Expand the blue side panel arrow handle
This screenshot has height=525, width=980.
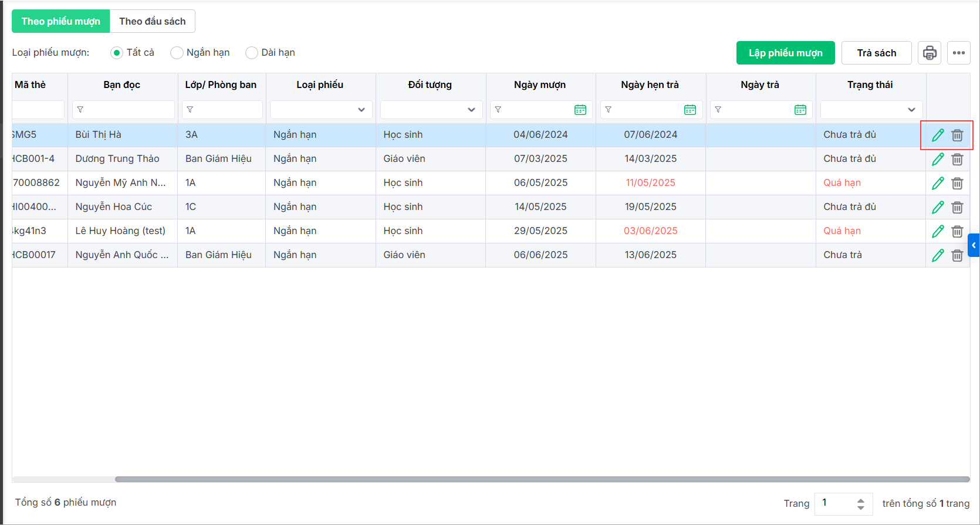[974, 245]
